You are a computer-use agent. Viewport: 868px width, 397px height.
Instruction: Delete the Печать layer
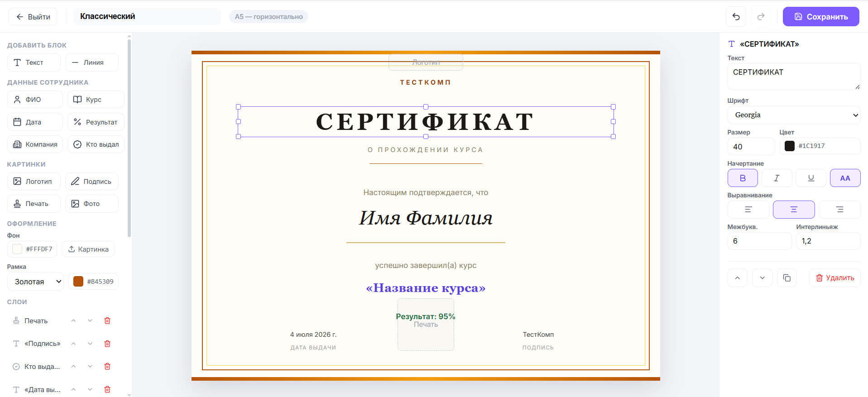coord(107,321)
